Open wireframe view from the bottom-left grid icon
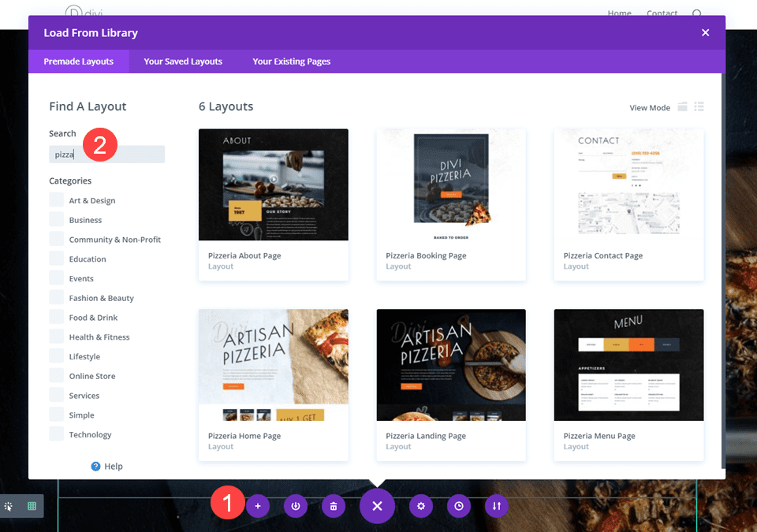This screenshot has width=757, height=532. (x=30, y=506)
